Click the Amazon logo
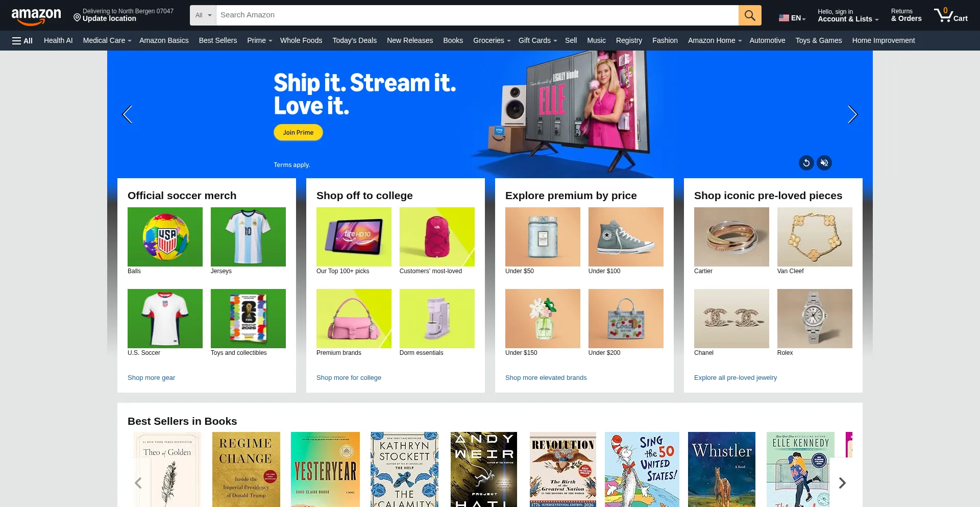Viewport: 980px width, 507px height. tap(36, 16)
